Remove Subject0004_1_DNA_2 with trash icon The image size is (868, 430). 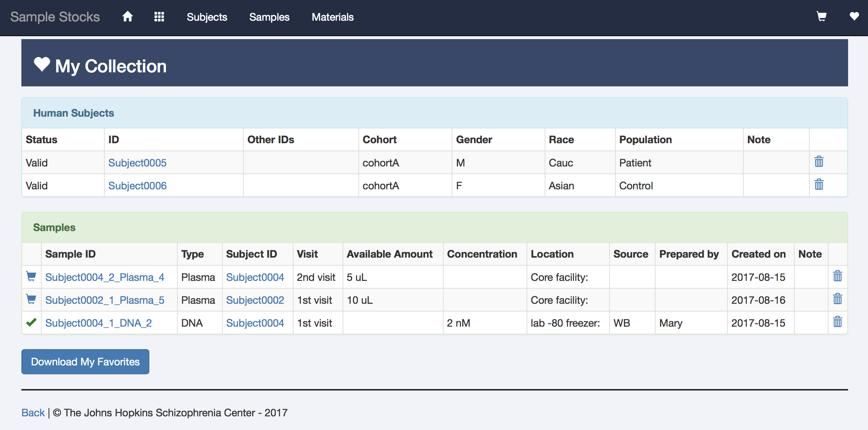pos(838,321)
